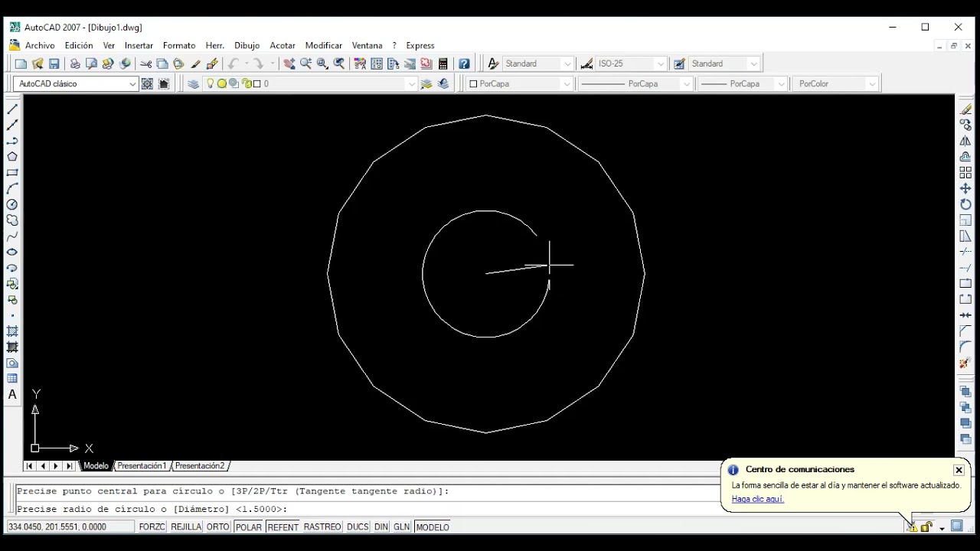Toggle DUCS dynamic UCS
Screen dimensions: 980x551
[x=358, y=527]
